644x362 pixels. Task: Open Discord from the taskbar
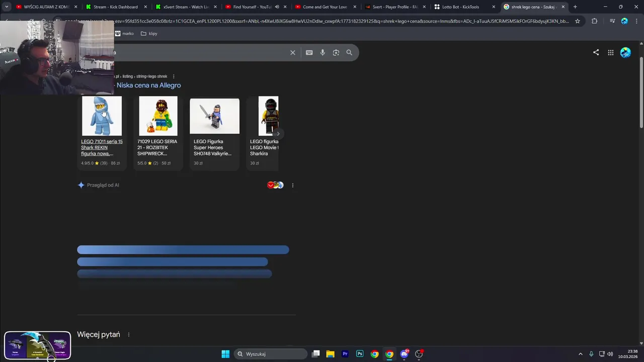tap(404, 354)
